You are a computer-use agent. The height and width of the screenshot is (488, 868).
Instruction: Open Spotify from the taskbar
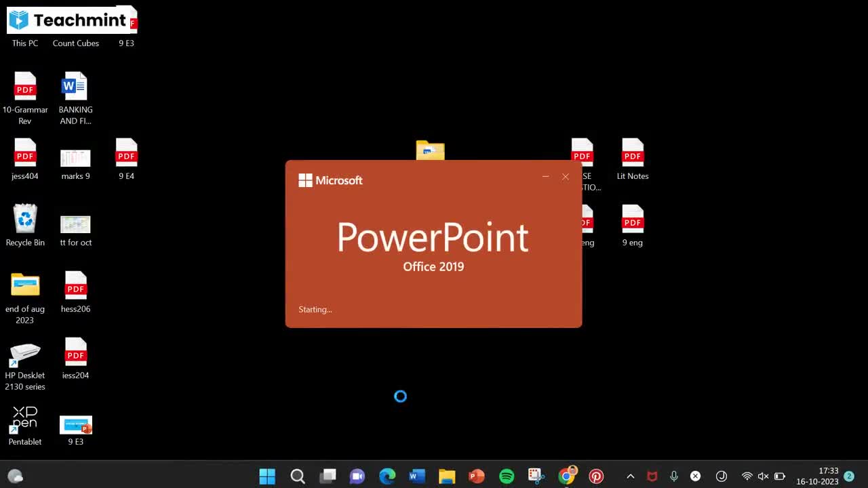click(x=507, y=476)
